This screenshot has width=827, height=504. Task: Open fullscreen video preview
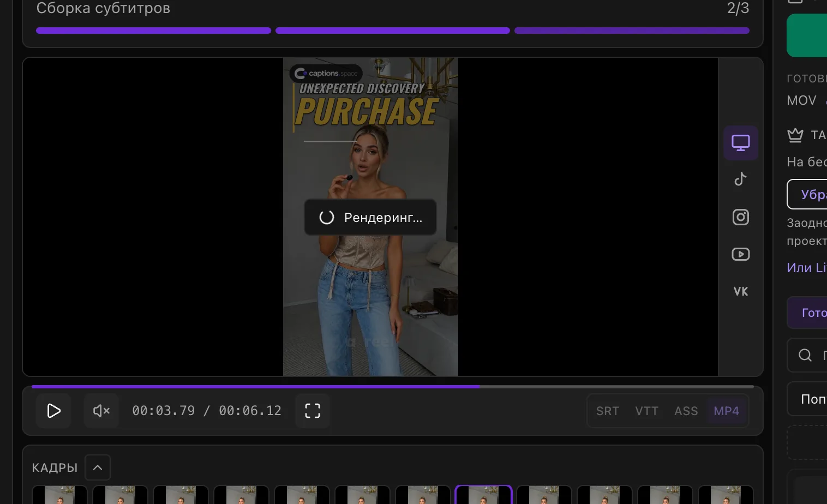(x=313, y=411)
